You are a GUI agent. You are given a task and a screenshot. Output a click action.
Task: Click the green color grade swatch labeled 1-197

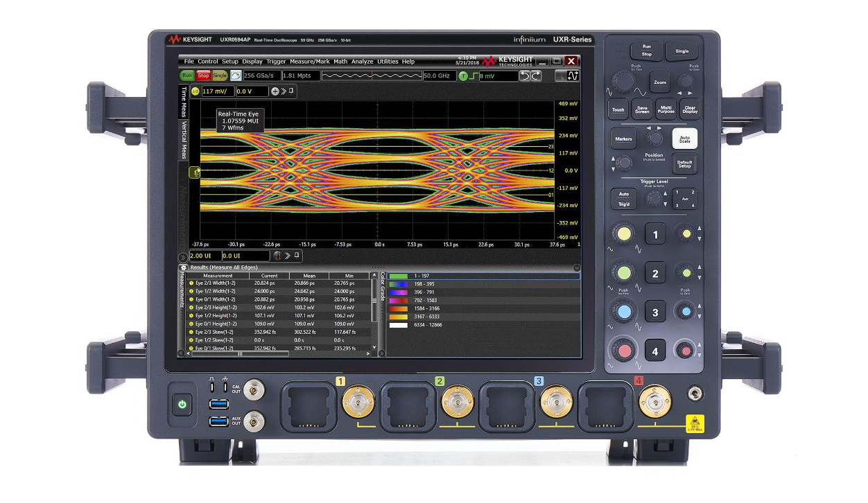[x=398, y=275]
